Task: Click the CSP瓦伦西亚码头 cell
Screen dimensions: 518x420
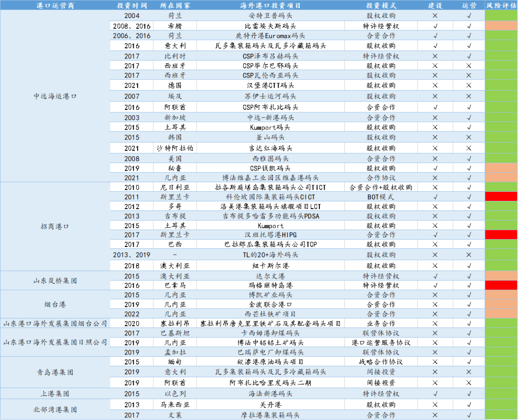Action: point(271,75)
